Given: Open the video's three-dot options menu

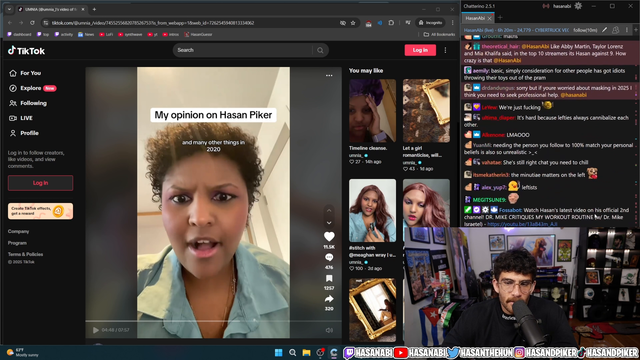Looking at the screenshot, I should [x=329, y=76].
